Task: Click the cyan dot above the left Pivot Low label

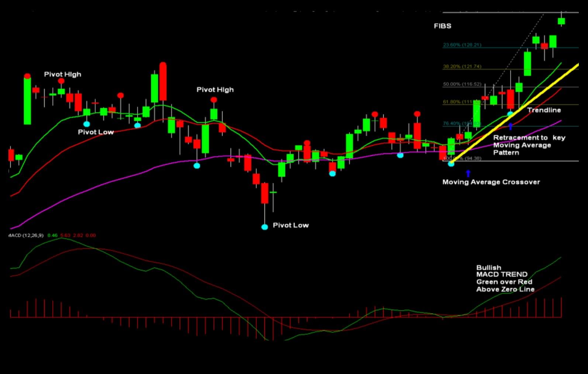Action: coord(87,124)
